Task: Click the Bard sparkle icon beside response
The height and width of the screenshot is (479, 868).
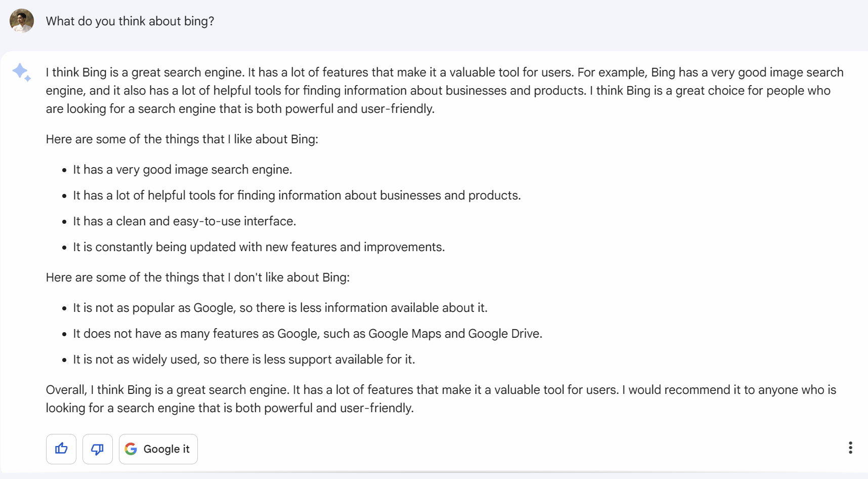Action: [x=22, y=72]
